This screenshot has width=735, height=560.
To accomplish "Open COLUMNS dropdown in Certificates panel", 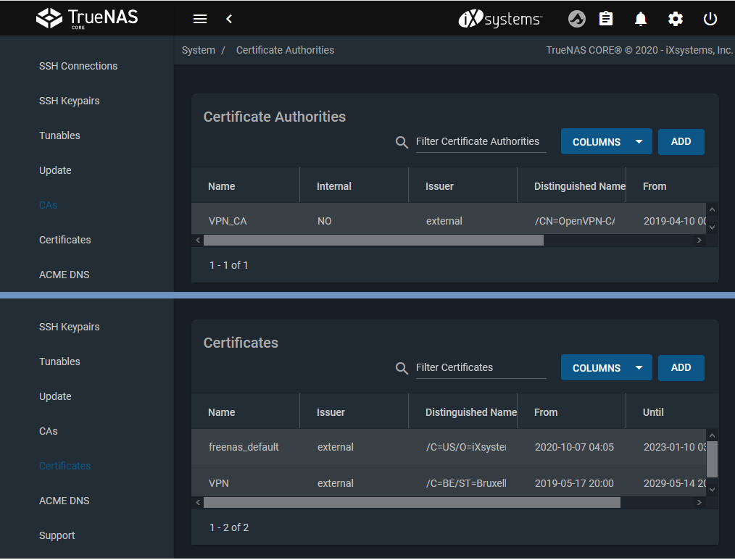I will (606, 368).
